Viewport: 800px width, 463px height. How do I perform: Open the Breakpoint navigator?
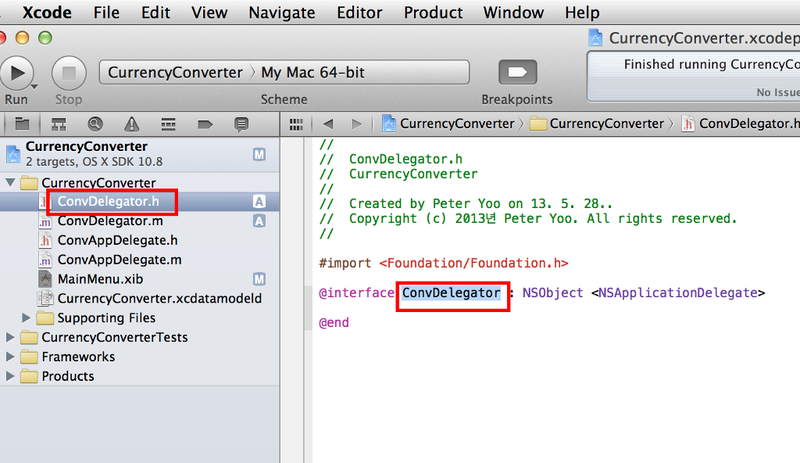pos(204,124)
